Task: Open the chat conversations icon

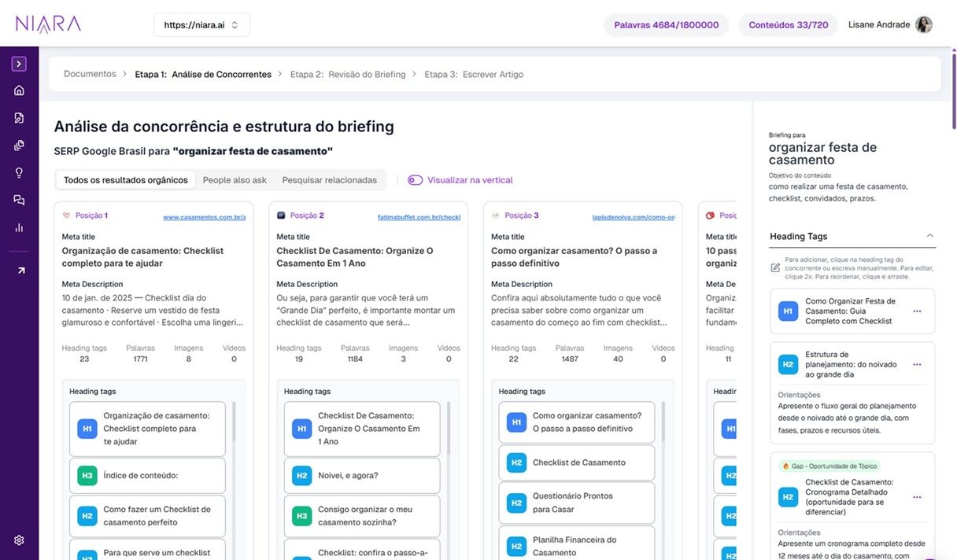Action: click(19, 200)
